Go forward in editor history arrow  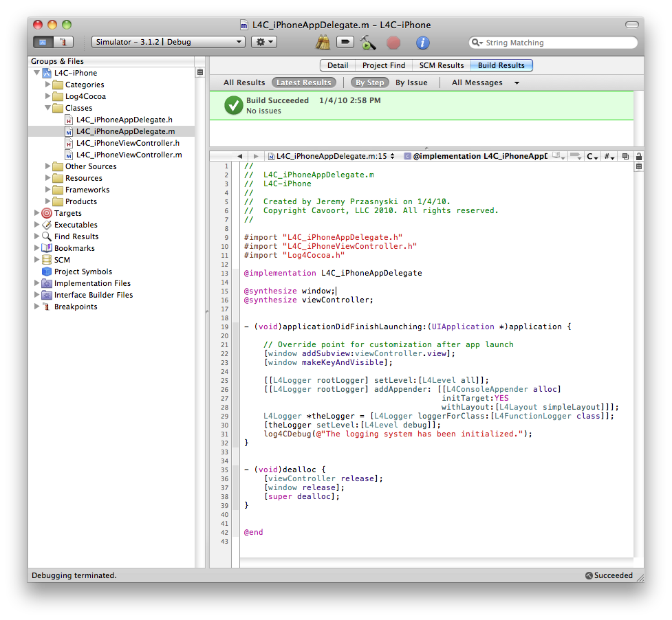click(x=256, y=156)
